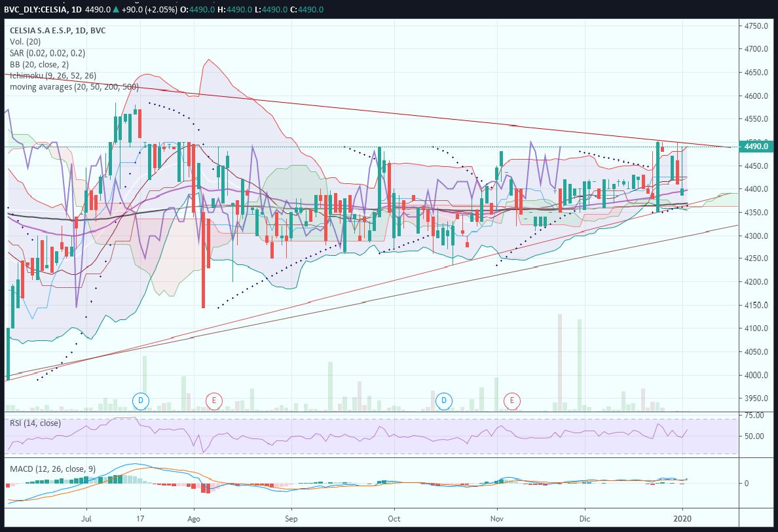Click the 75.00 RSI axis label
This screenshot has height=532, width=778.
tap(754, 416)
